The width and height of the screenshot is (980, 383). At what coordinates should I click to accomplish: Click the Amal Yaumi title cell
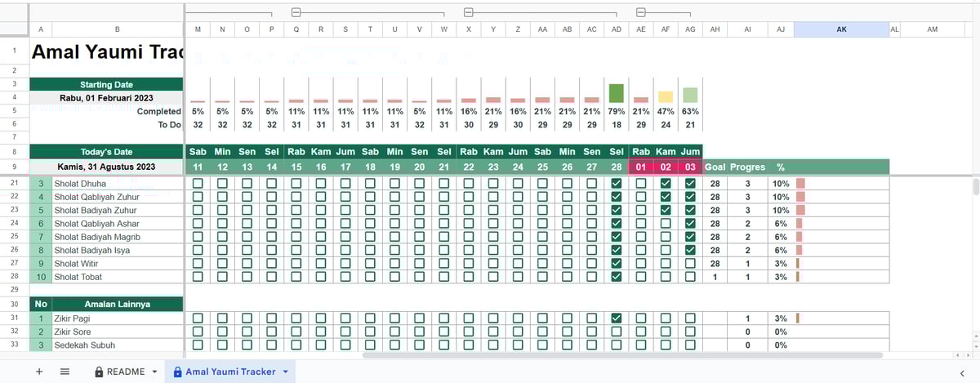[106, 52]
